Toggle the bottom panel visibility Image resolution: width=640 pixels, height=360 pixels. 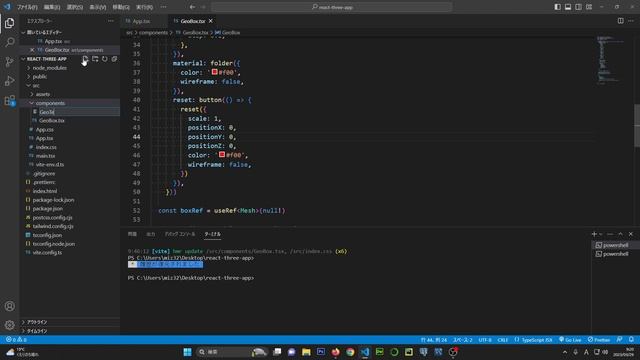coord(568,7)
